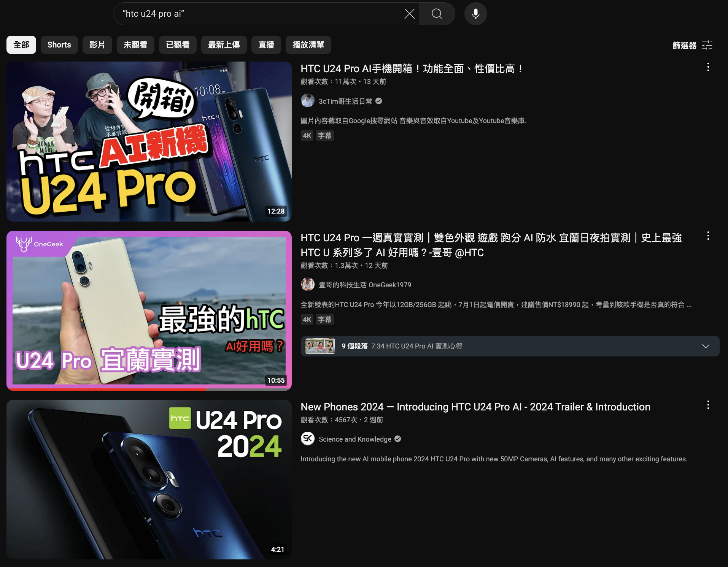Viewport: 728px width, 567px height.
Task: Open the HTC U24 Pro AI手機開箱 video title
Action: 412,69
